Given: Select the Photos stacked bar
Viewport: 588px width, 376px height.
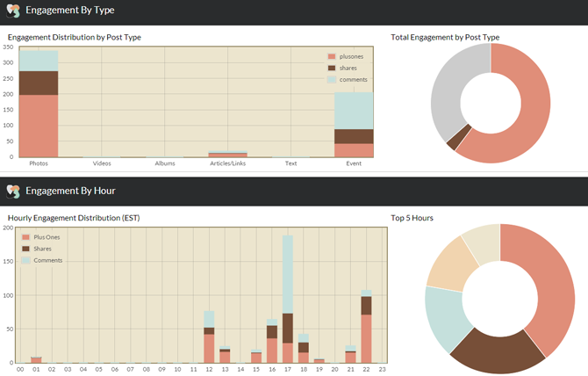Looking at the screenshot, I should [x=39, y=104].
